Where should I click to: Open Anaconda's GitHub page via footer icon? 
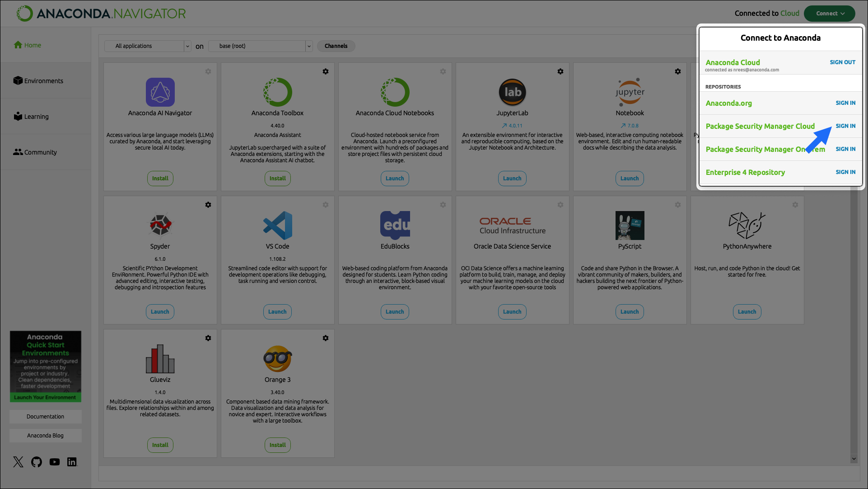[36, 462]
